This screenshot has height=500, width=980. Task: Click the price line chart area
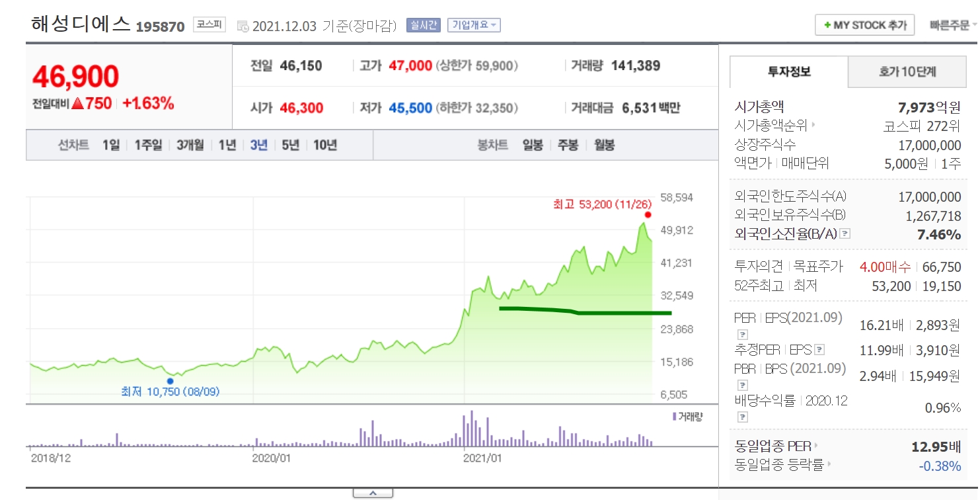(340, 299)
